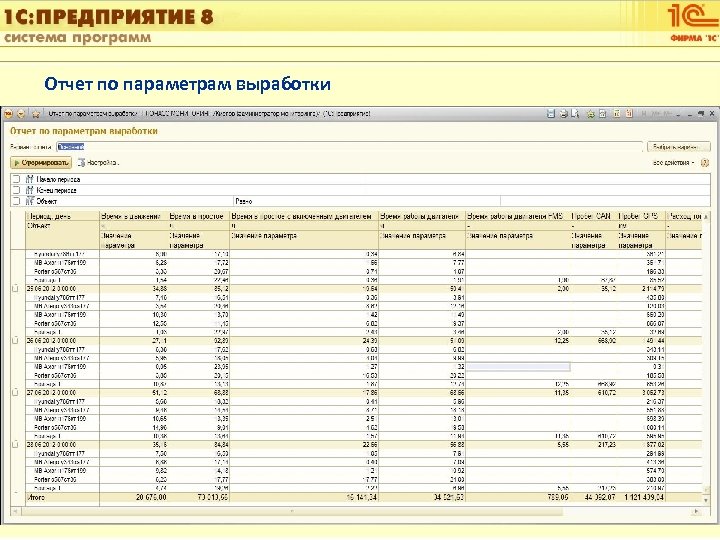Open the Настройка settings link
This screenshot has width=720, height=540.
[x=103, y=163]
